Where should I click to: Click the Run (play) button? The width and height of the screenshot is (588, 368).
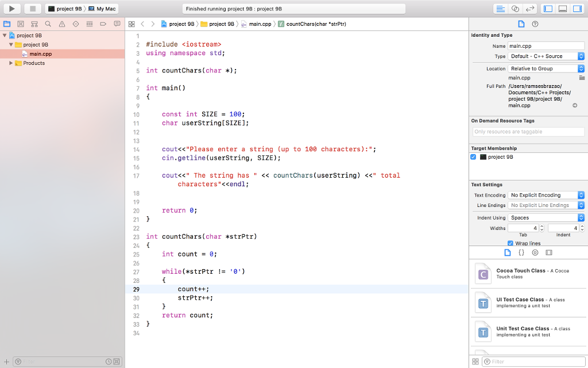(x=12, y=9)
